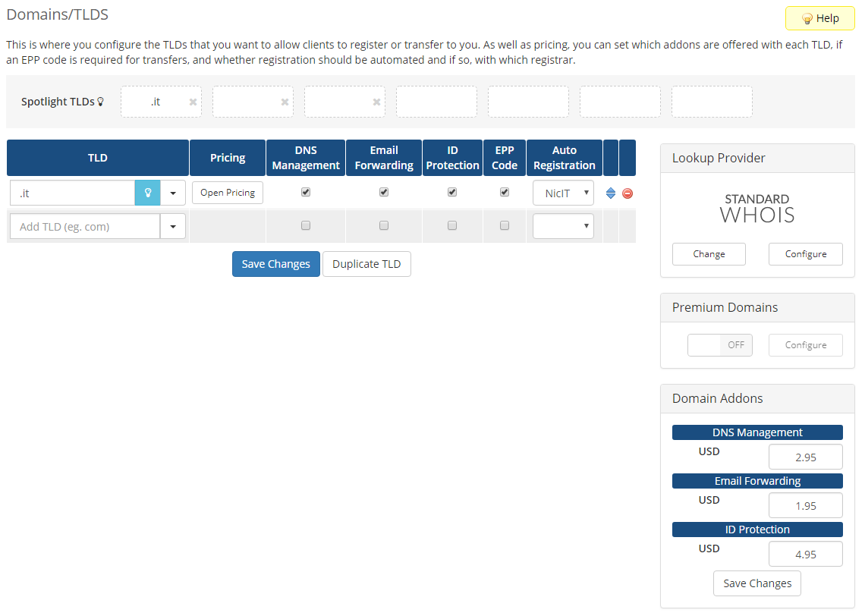Screen dimensions: 865x616
Task: Click the clear icon in the third spotlight field
Action: point(376,101)
